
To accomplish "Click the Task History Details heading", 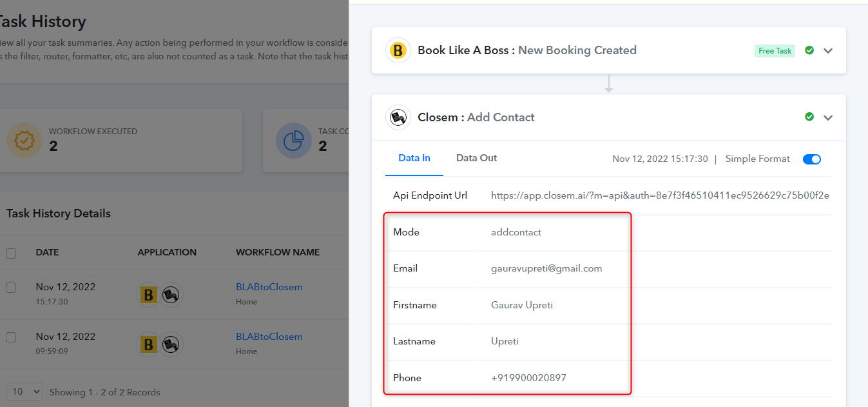I will tap(59, 213).
